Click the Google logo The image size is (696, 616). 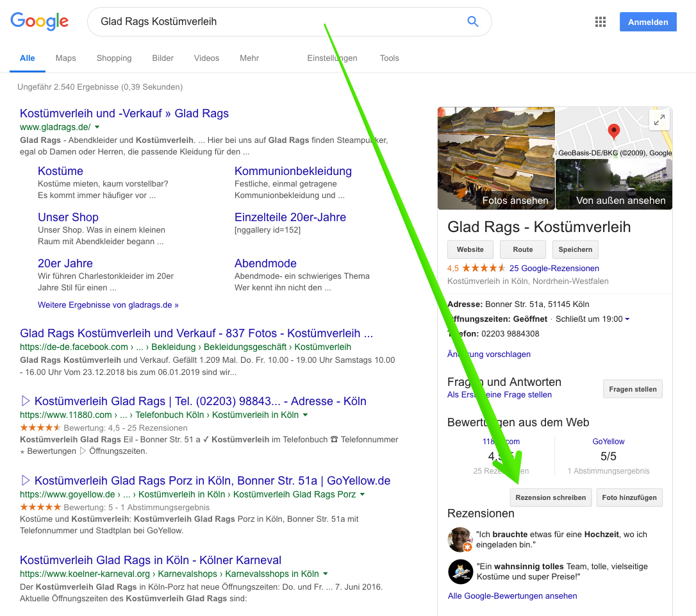[40, 21]
